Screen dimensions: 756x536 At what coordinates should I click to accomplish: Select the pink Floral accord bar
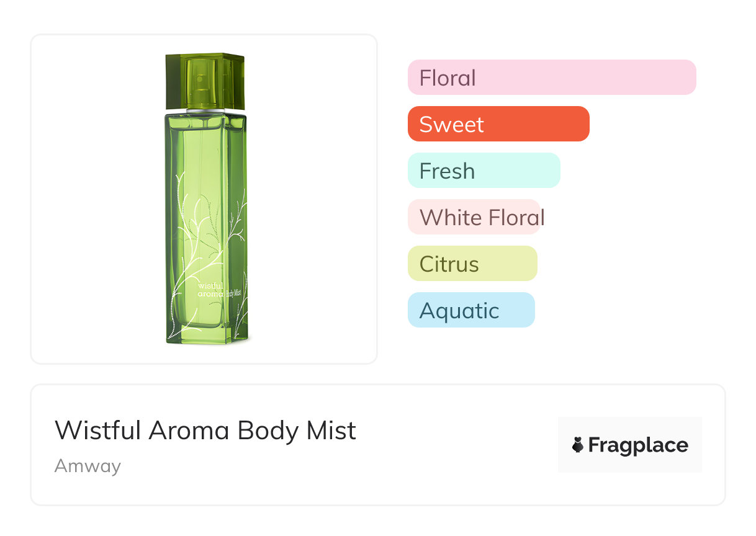tap(551, 78)
